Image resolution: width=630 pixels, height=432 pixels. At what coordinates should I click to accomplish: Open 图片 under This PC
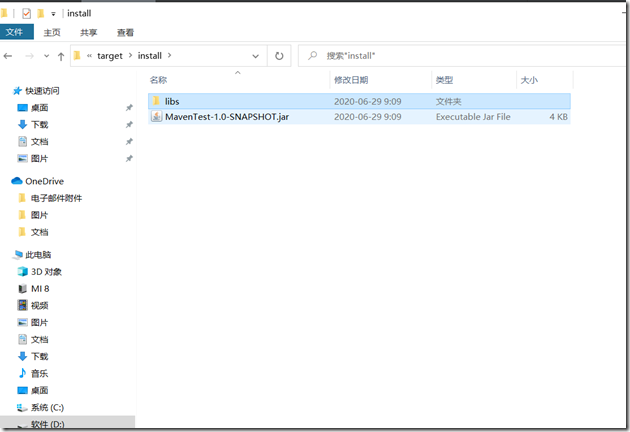pos(39,322)
